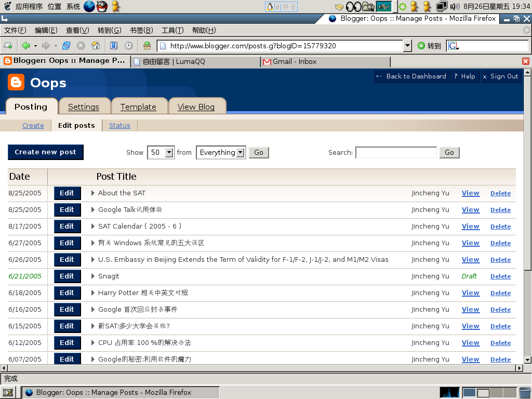Expand the U.S. Embassy in Beijing post

[93, 260]
